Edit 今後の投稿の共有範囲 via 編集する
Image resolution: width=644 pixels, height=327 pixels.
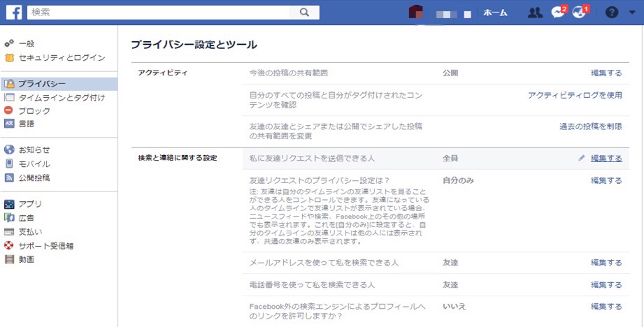[x=606, y=73]
